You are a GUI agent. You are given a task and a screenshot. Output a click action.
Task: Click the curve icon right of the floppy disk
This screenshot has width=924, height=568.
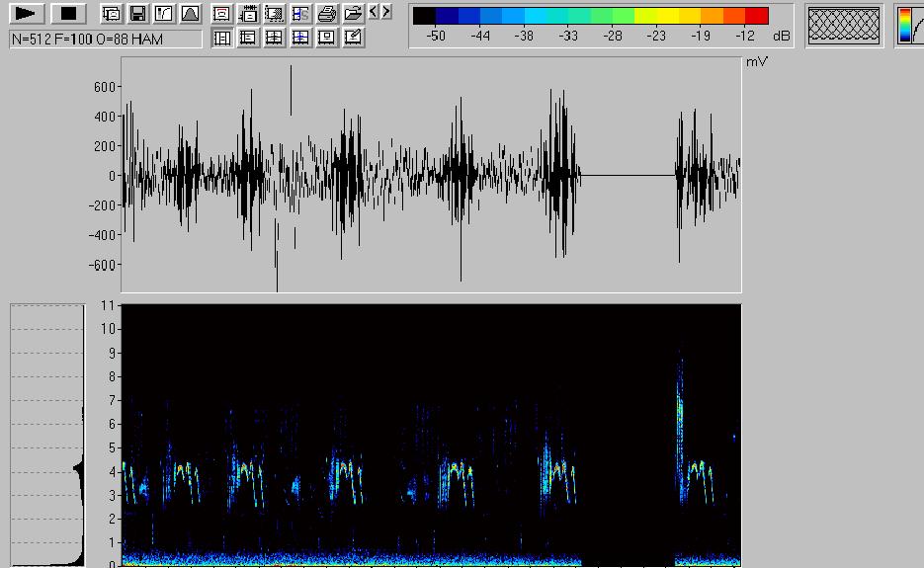[164, 14]
